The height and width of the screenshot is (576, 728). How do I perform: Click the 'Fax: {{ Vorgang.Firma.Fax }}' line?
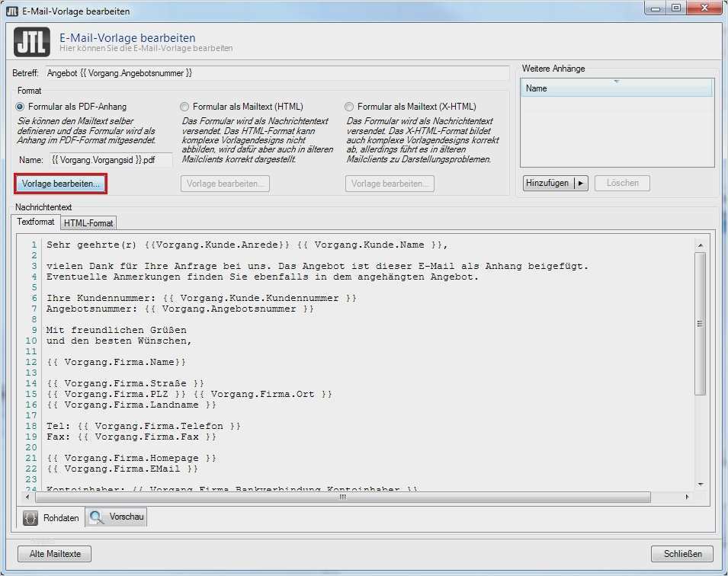click(x=131, y=437)
